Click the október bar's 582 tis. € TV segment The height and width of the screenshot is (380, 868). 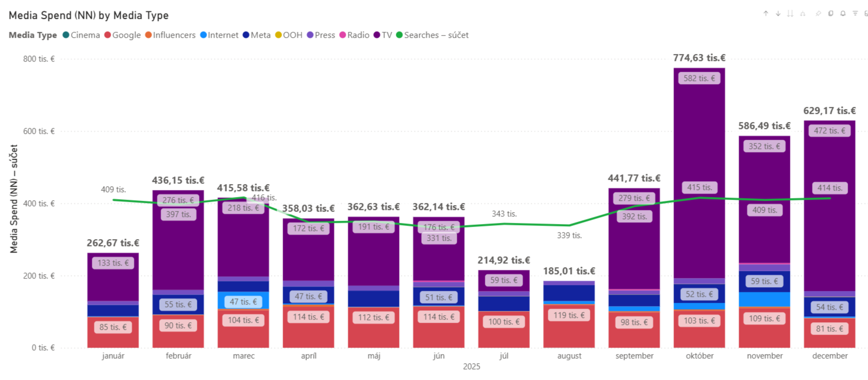coord(699,79)
